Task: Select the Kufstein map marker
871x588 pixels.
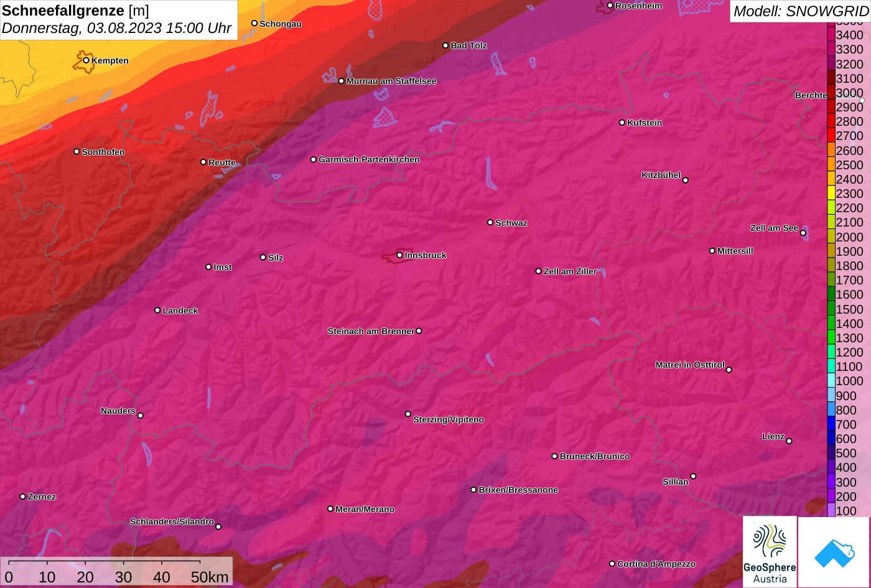Action: pos(622,123)
